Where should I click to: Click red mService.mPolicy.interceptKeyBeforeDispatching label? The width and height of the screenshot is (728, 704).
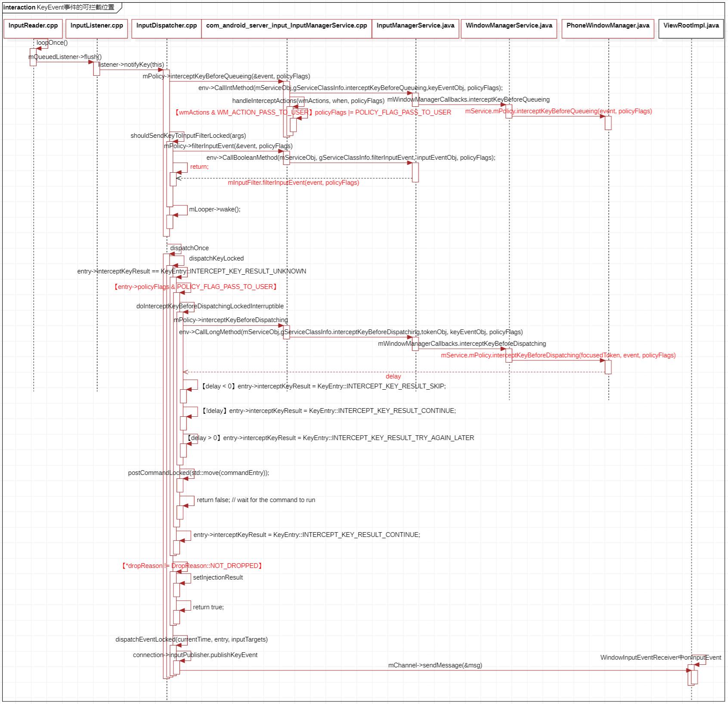(x=558, y=355)
